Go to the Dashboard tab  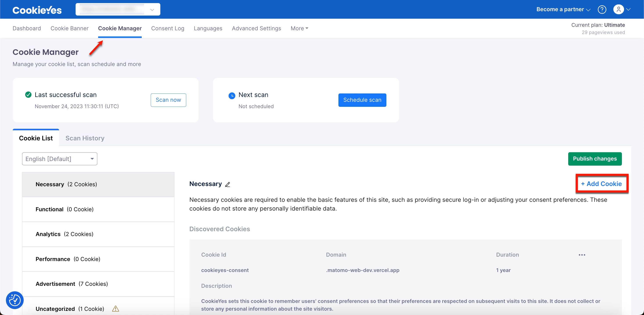coord(27,28)
